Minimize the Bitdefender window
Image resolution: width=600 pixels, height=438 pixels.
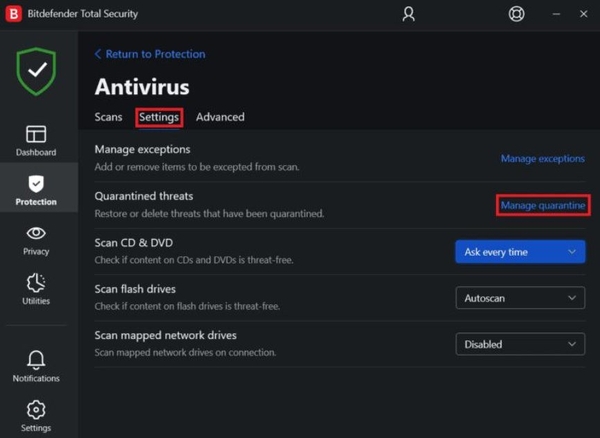pyautogui.click(x=556, y=14)
